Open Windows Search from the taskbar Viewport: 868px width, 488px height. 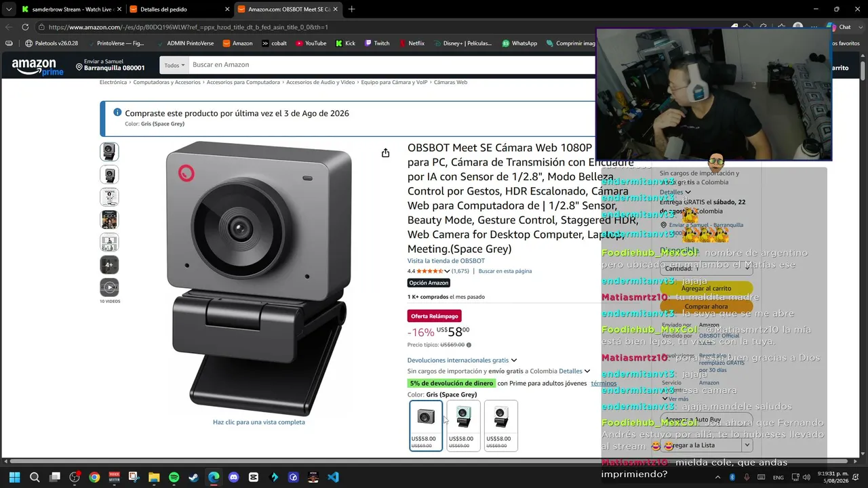tap(35, 477)
